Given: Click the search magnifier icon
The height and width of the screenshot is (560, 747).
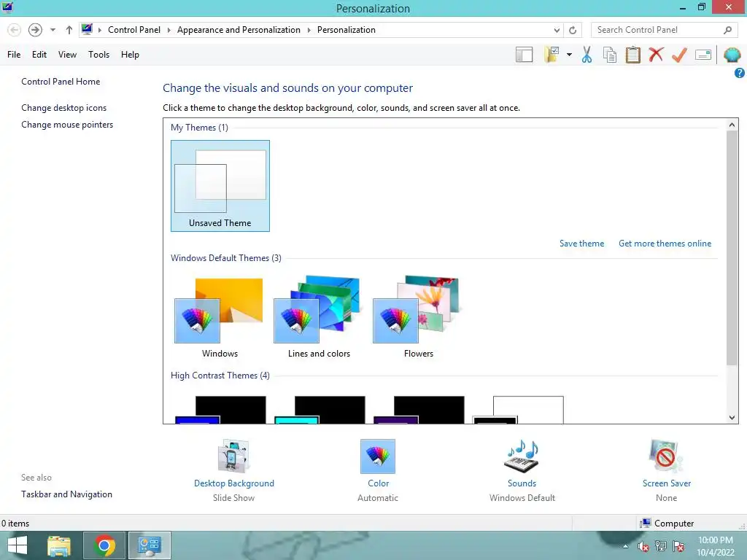Looking at the screenshot, I should (x=727, y=30).
